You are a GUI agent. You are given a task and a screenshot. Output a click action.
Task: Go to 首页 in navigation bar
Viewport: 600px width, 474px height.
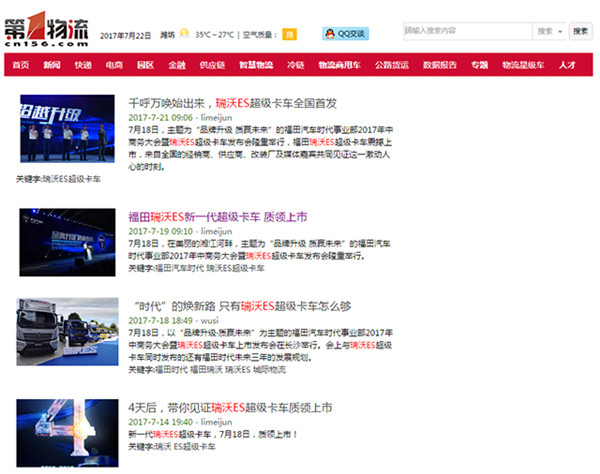coord(21,65)
